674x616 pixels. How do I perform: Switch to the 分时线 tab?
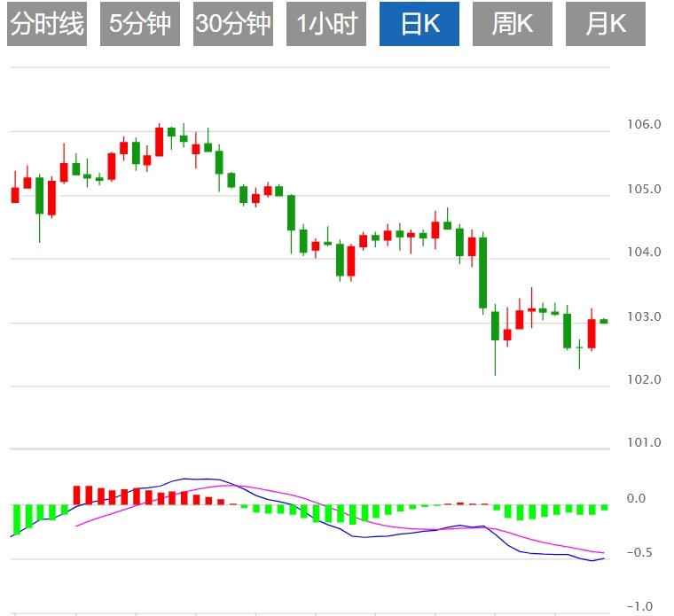(x=46, y=24)
